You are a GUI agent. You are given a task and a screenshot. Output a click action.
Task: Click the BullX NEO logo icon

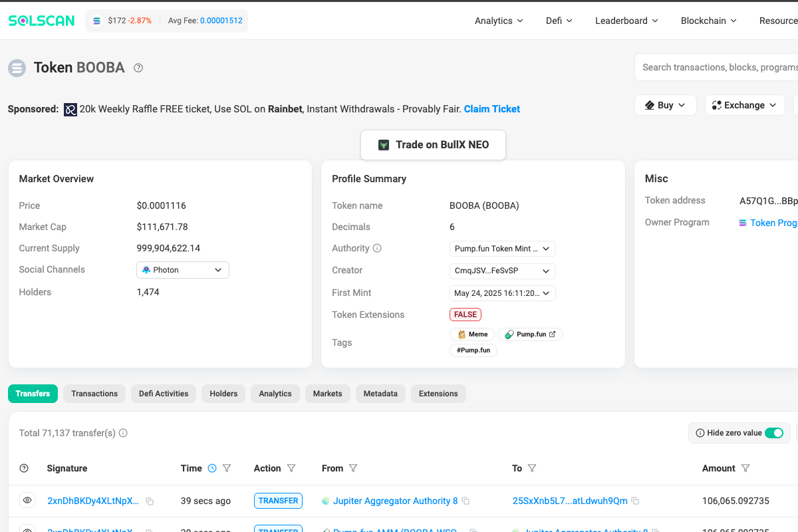(384, 145)
